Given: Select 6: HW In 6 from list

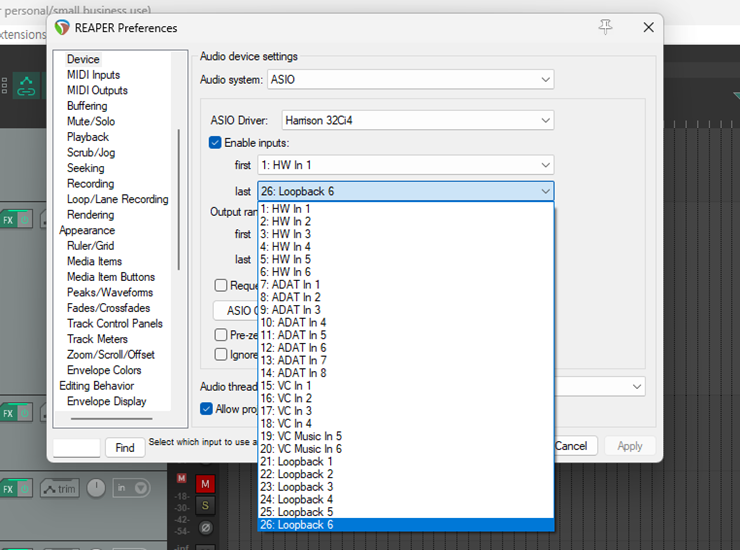Looking at the screenshot, I should [406, 272].
